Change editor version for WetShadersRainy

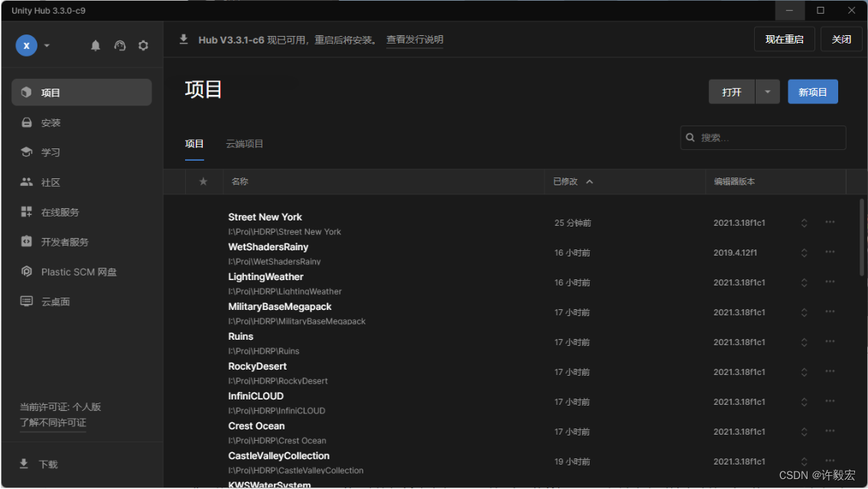(x=804, y=253)
